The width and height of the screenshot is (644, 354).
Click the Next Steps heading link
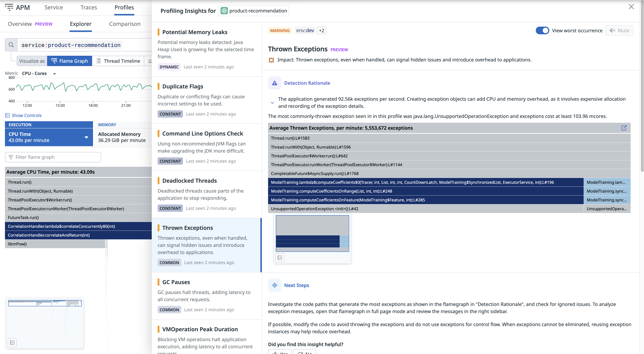coord(296,285)
